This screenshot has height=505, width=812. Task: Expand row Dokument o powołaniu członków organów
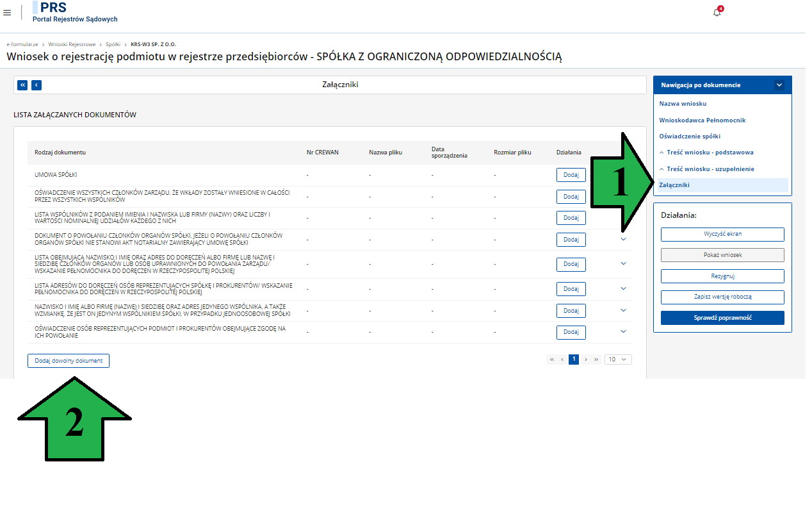pyautogui.click(x=624, y=239)
